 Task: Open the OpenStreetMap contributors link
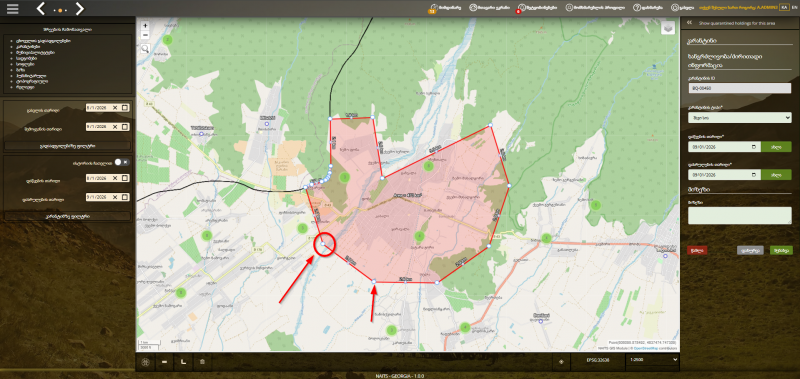(646, 348)
